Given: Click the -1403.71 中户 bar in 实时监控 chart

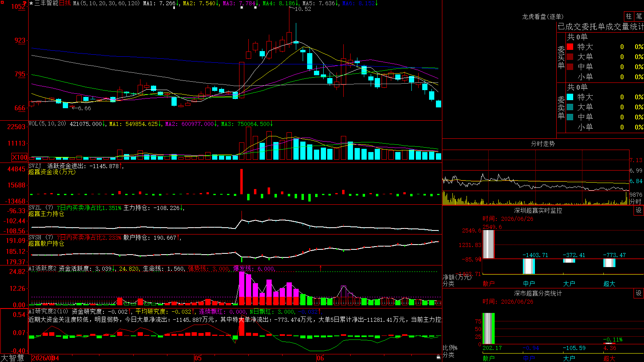Looking at the screenshot, I should pos(529,266).
